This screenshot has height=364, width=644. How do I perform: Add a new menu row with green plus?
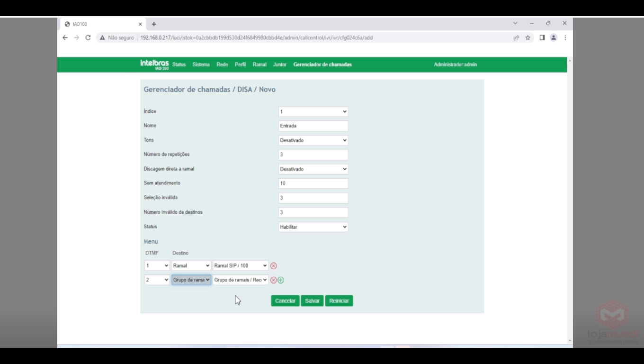point(281,280)
